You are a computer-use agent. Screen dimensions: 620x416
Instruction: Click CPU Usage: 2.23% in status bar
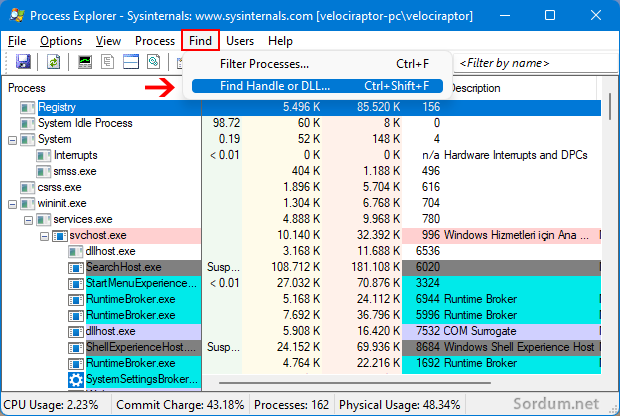pyautogui.click(x=51, y=405)
